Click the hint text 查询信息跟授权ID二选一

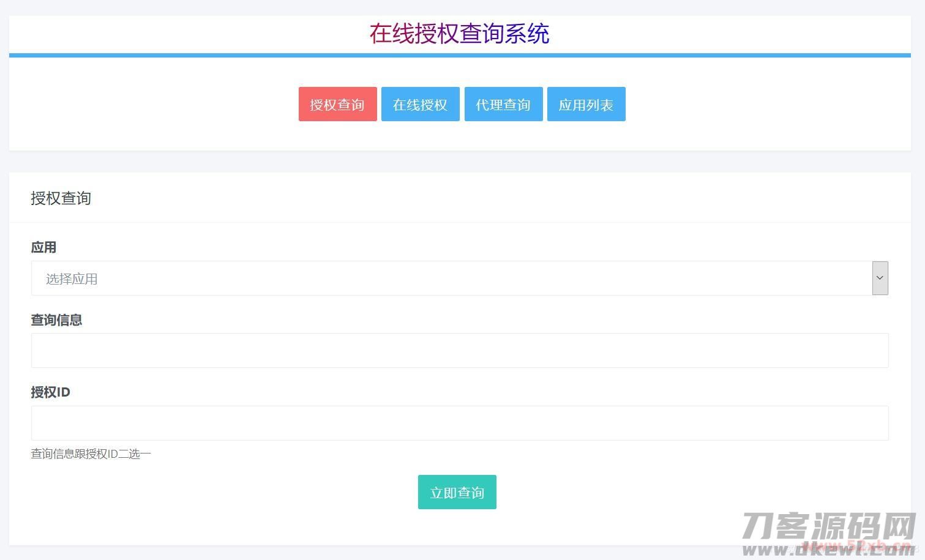point(91,454)
